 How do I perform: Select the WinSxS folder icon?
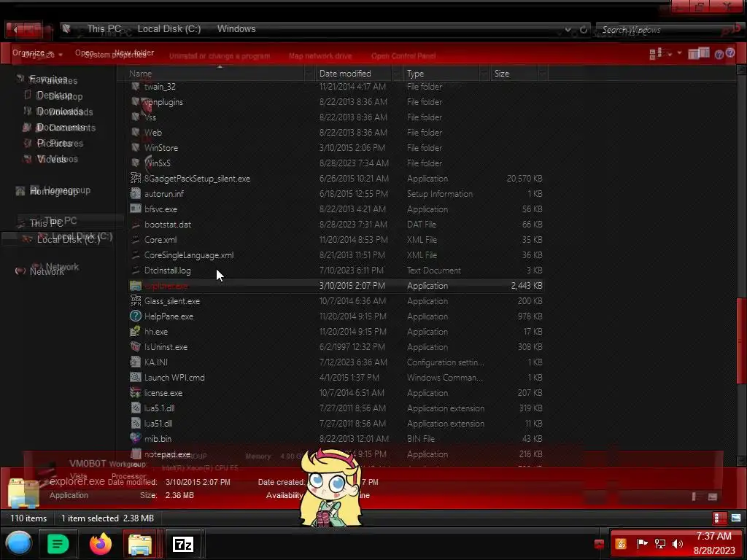(x=135, y=163)
